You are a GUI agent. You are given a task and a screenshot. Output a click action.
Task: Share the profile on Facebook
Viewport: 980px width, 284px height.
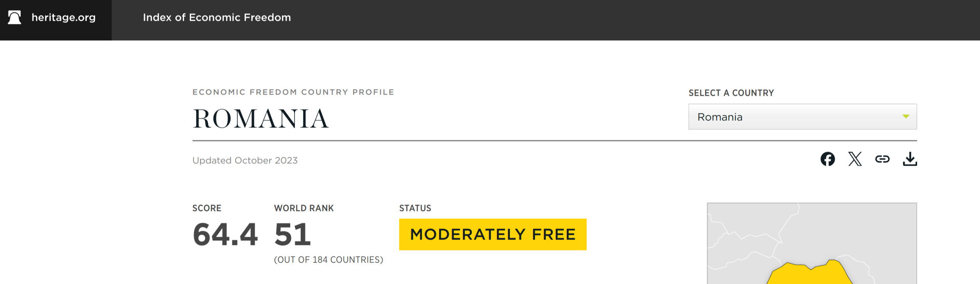pos(828,159)
